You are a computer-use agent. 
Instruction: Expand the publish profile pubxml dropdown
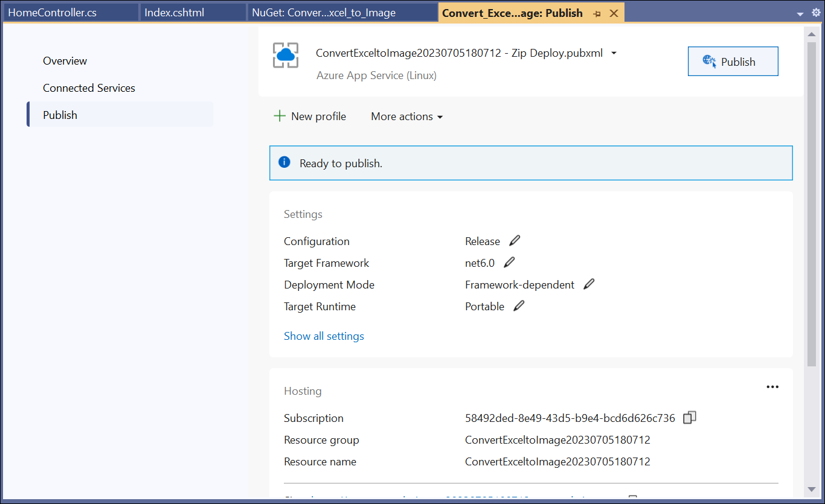click(614, 53)
